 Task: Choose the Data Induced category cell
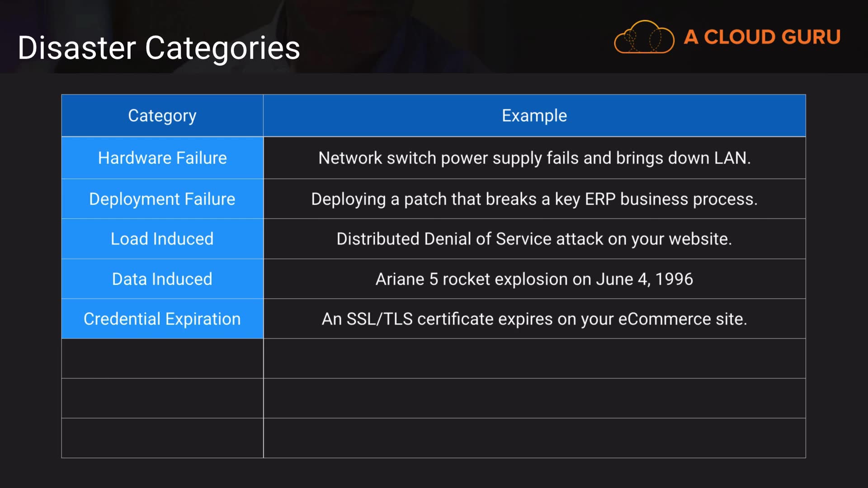pos(162,279)
